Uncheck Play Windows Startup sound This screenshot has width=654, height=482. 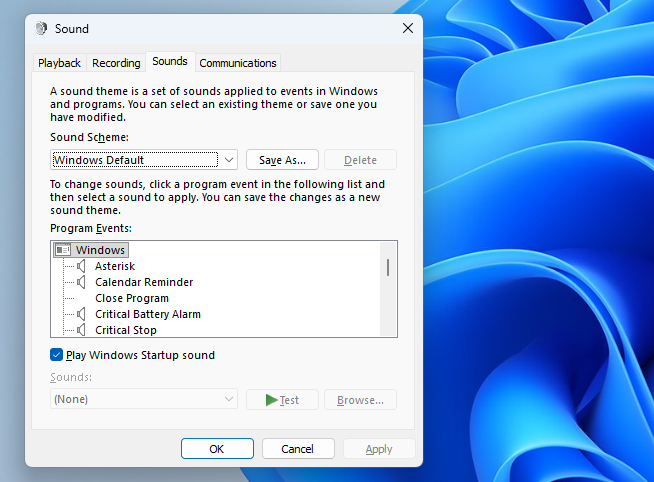click(x=56, y=355)
